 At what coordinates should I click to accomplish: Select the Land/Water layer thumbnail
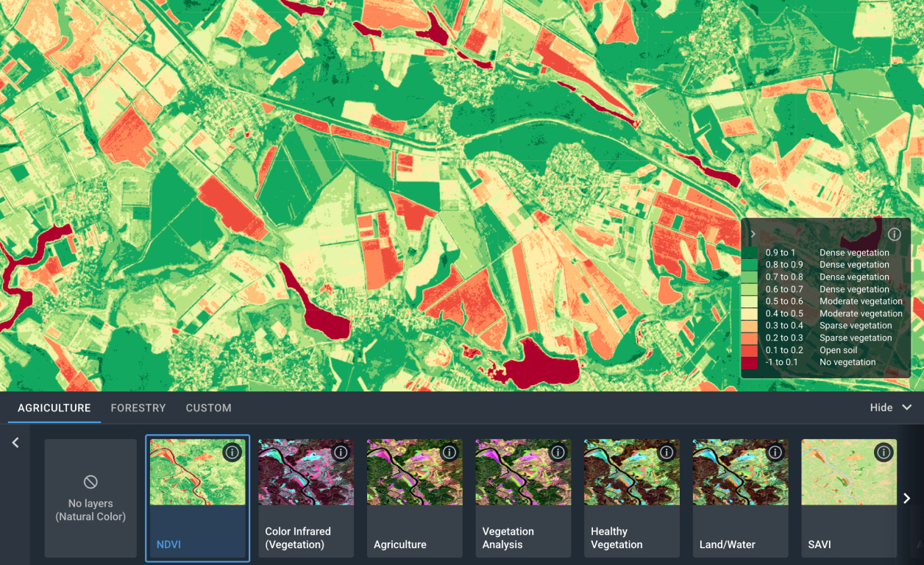741,472
